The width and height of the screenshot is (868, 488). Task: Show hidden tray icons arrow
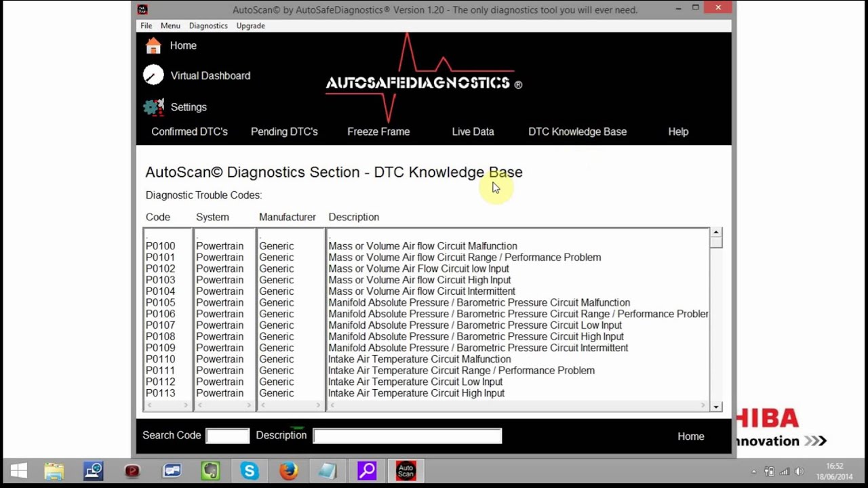[754, 472]
